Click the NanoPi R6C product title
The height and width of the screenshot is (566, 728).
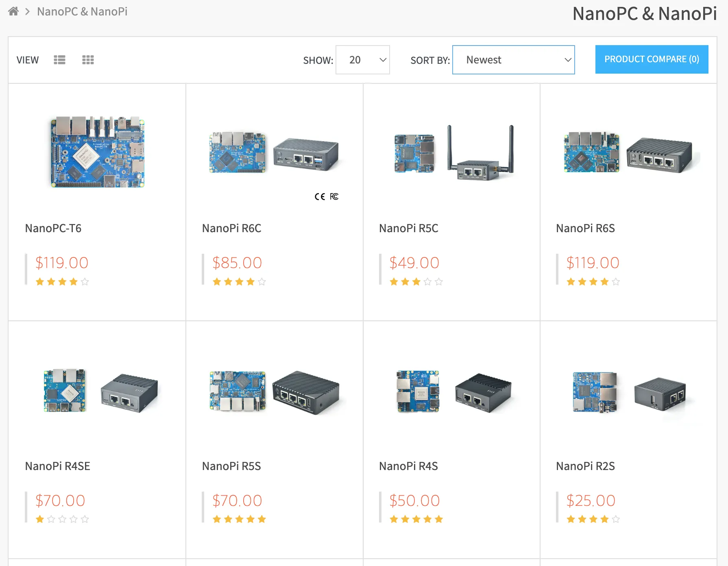point(232,229)
